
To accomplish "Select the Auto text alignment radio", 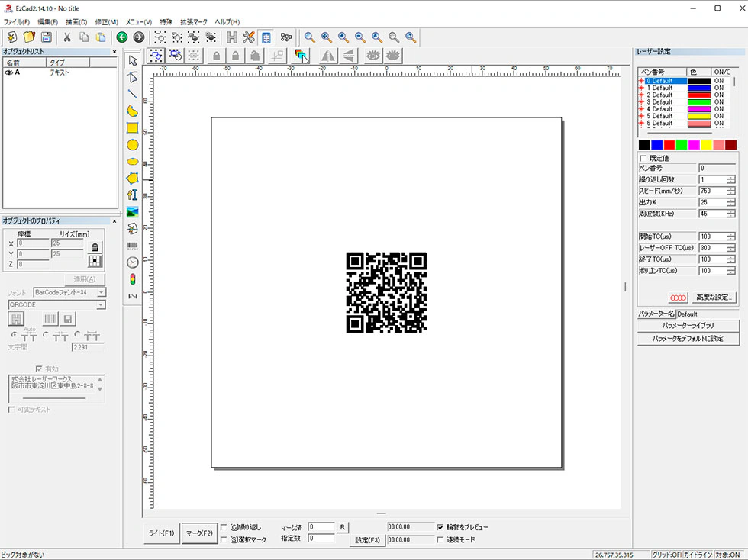I will point(14,335).
